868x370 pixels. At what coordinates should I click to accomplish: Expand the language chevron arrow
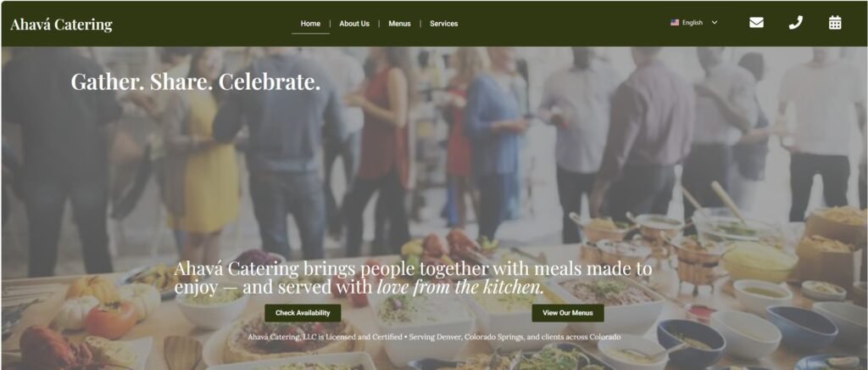click(x=715, y=23)
